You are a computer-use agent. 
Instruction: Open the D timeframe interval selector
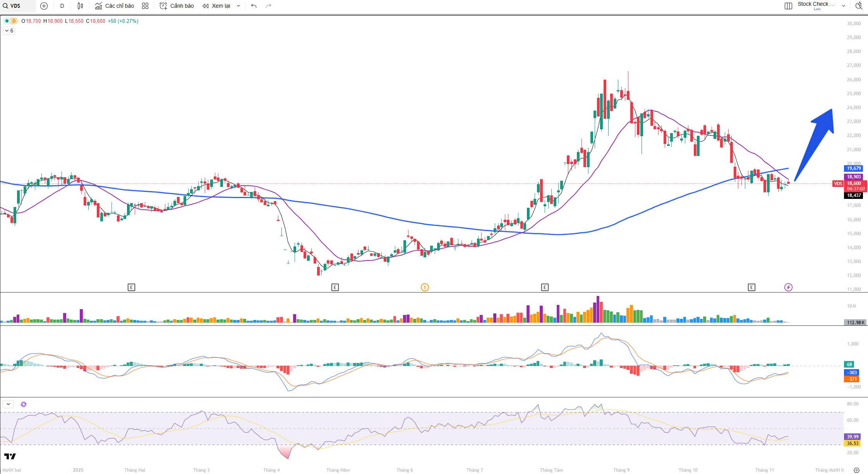pos(62,6)
